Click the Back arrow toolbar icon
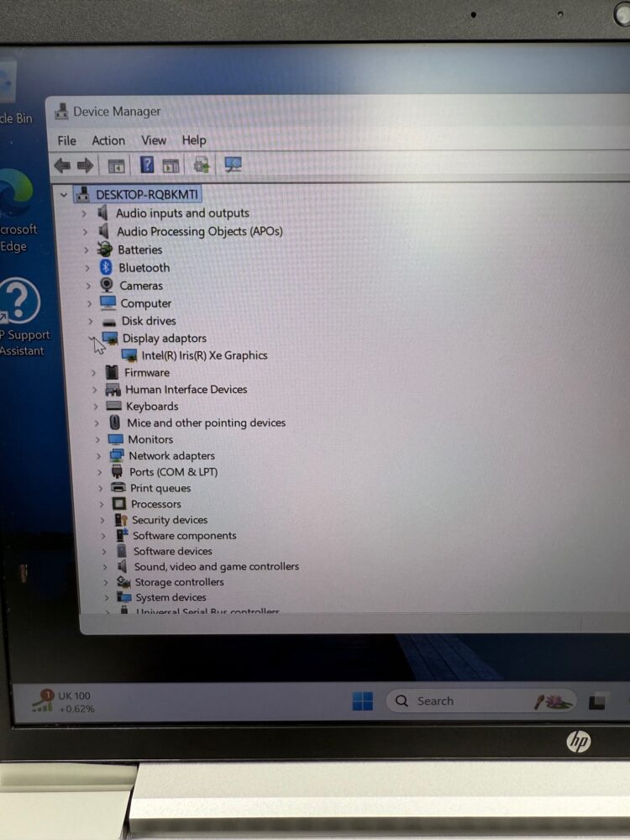The width and height of the screenshot is (630, 840). coord(62,165)
